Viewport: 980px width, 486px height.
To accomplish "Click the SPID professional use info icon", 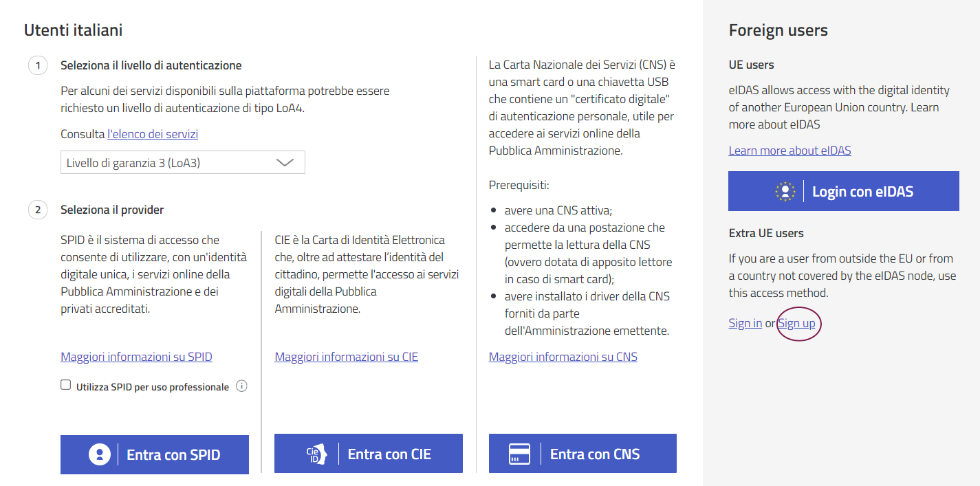I will tap(241, 386).
